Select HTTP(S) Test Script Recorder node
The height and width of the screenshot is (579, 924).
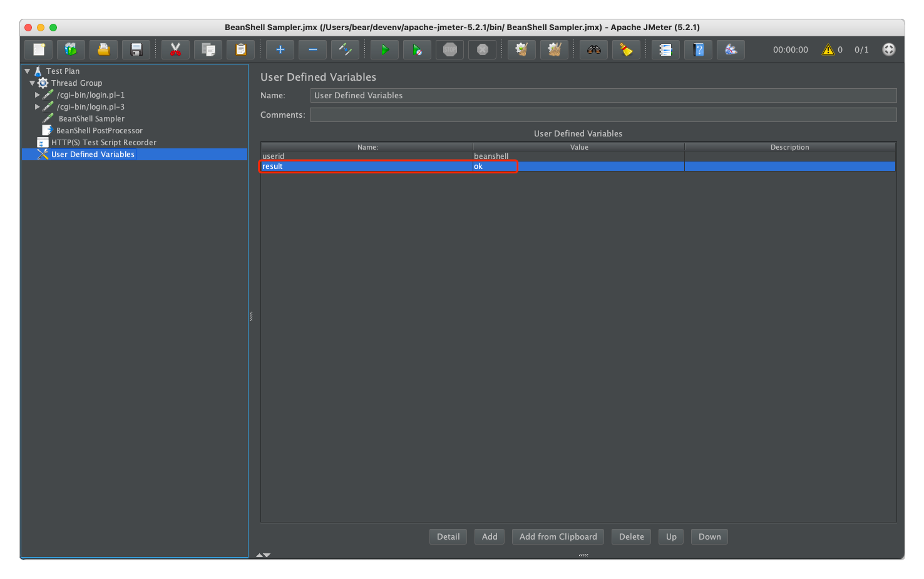[104, 143]
